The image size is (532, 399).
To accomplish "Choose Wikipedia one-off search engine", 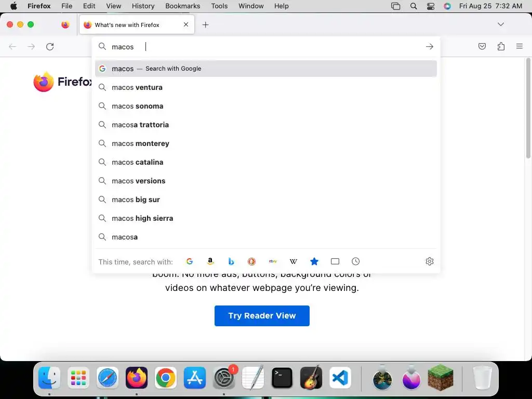I will 294,261.
